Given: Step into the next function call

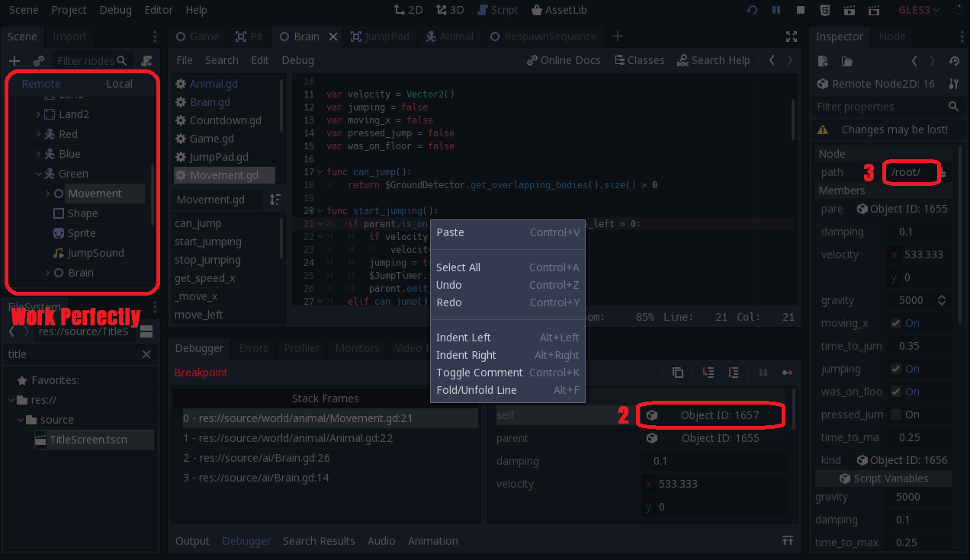Looking at the screenshot, I should coord(708,373).
